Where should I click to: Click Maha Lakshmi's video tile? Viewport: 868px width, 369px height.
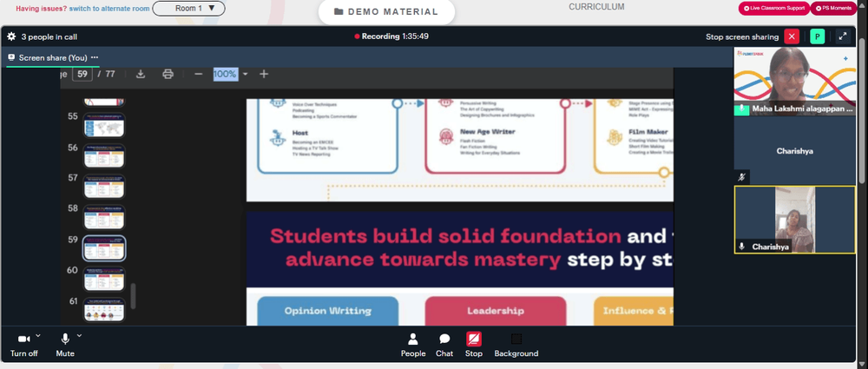[794, 81]
